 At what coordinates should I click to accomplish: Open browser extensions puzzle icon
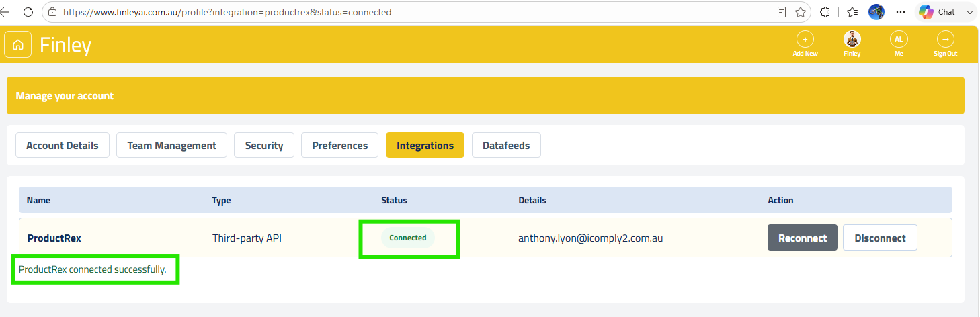[x=825, y=12]
